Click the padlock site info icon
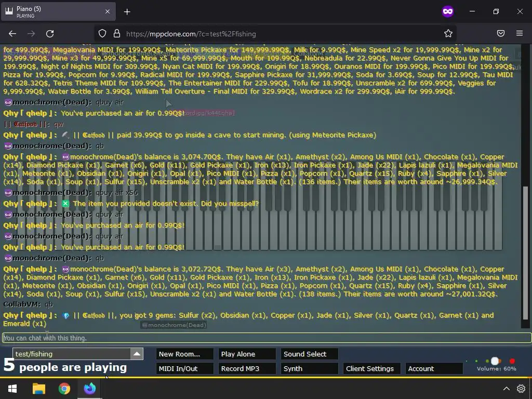Viewport: 532px width, 399px height. [117, 34]
